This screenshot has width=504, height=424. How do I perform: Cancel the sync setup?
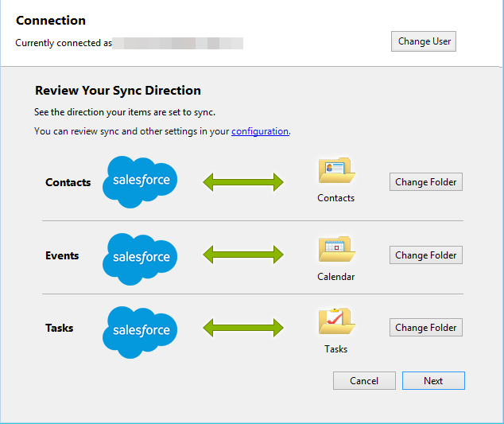pos(364,380)
